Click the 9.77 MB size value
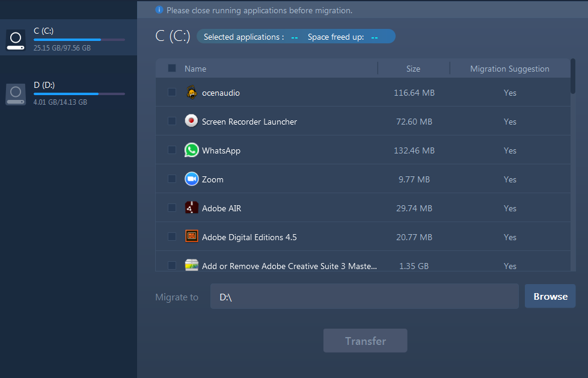Image resolution: width=588 pixels, height=378 pixels. coord(414,179)
